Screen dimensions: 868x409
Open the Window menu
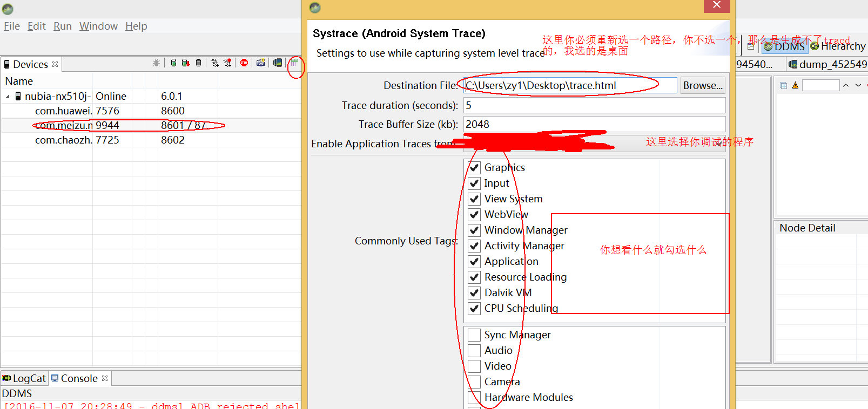click(x=98, y=26)
